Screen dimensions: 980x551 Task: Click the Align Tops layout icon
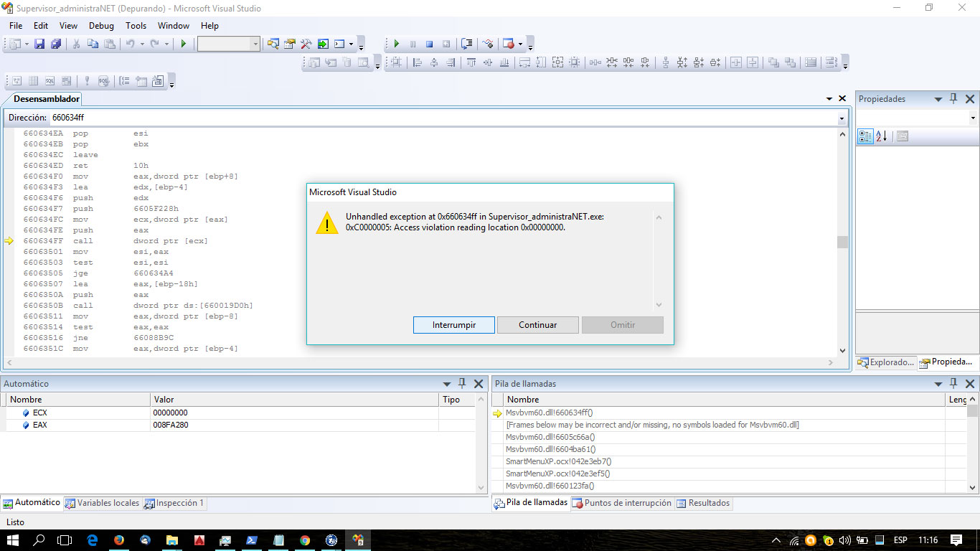click(x=471, y=62)
